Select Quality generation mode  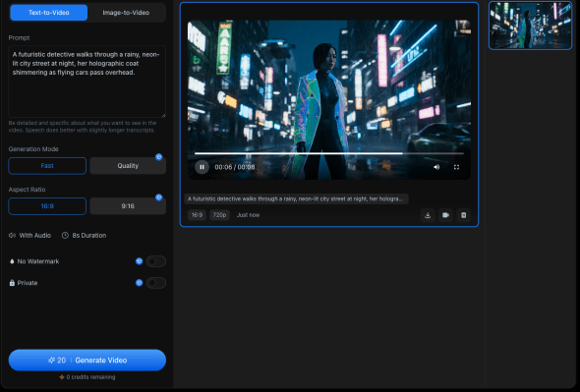coord(128,166)
